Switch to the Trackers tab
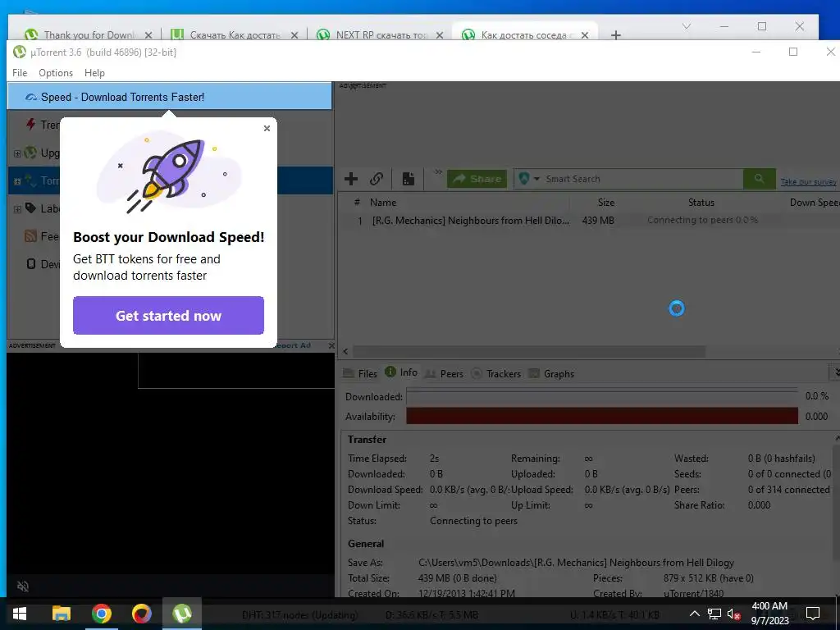The height and width of the screenshot is (630, 840). point(496,373)
